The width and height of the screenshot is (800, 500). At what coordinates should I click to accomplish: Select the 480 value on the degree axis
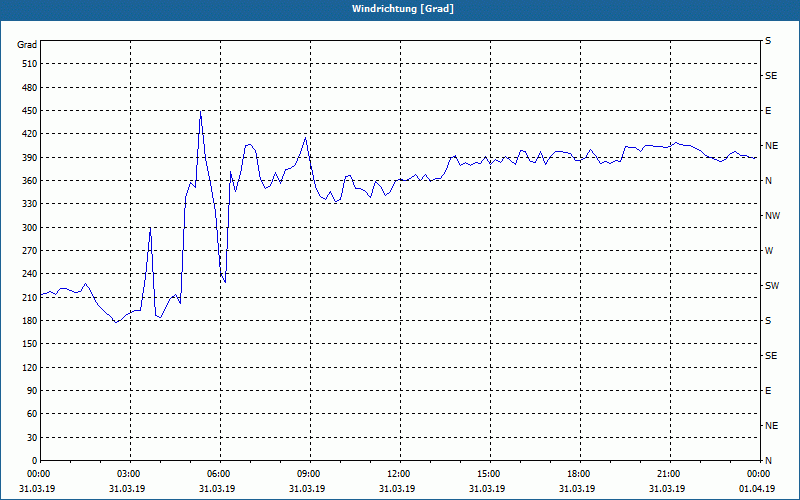[30, 87]
